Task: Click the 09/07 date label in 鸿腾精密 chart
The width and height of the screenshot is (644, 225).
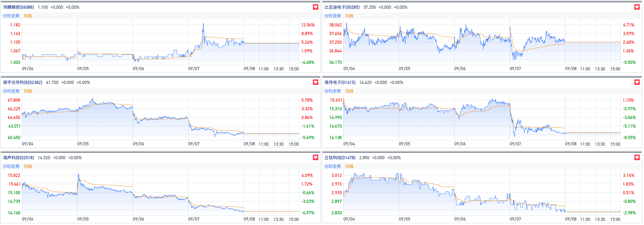Action: (x=194, y=69)
